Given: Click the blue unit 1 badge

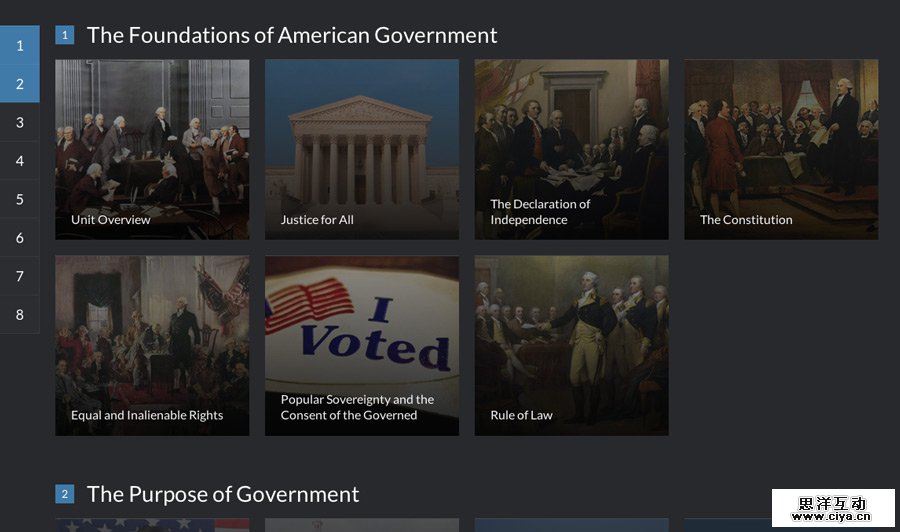Looking at the screenshot, I should pos(65,35).
